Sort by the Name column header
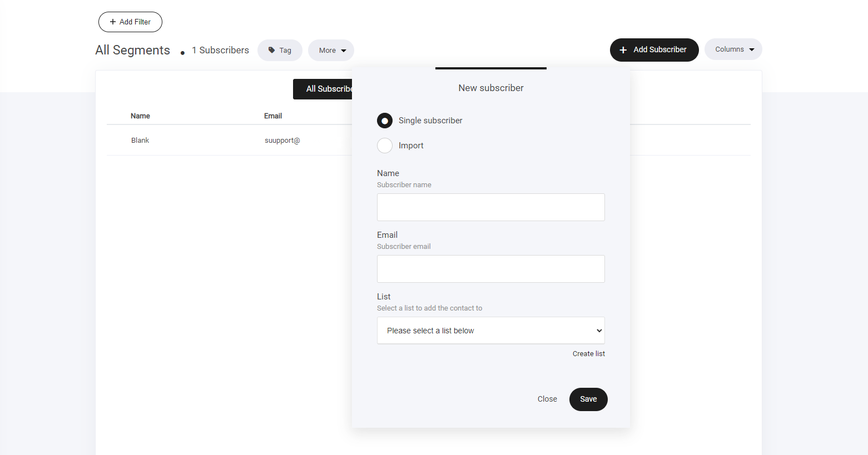The height and width of the screenshot is (455, 868). click(140, 116)
